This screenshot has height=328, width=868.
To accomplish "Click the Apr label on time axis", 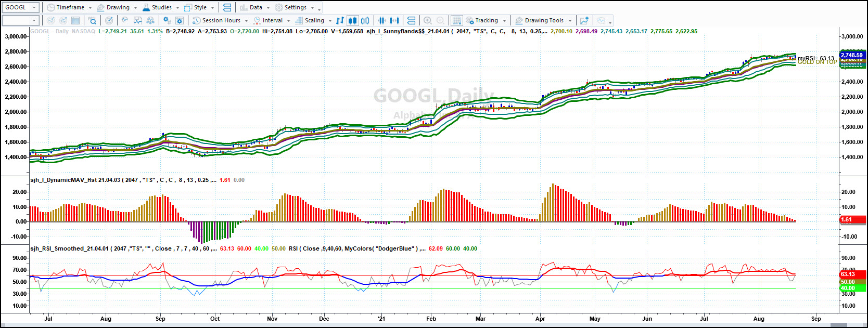I will pyautogui.click(x=540, y=319).
